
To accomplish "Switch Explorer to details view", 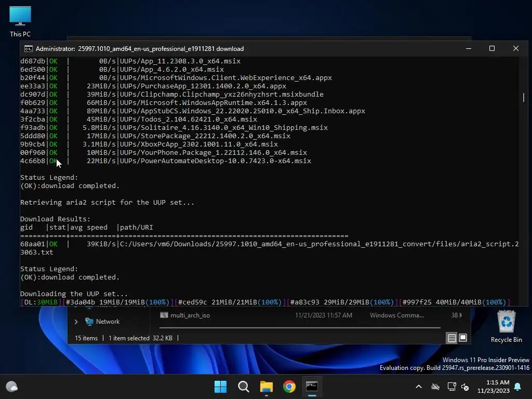I will click(451, 338).
